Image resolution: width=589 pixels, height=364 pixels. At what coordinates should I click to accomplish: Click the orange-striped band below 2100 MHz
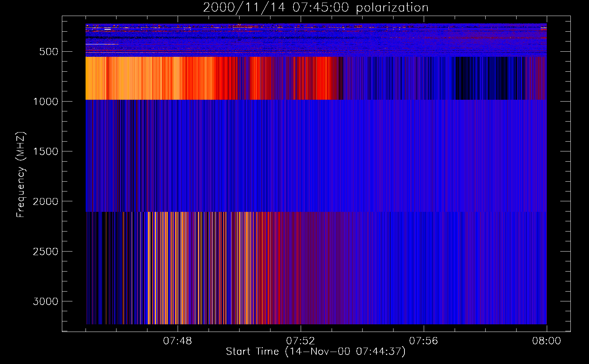coord(316,268)
